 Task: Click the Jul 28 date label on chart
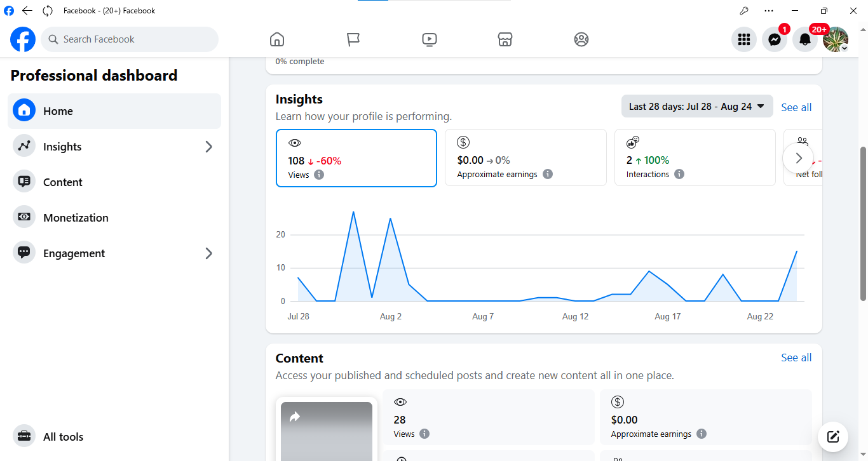(x=299, y=316)
